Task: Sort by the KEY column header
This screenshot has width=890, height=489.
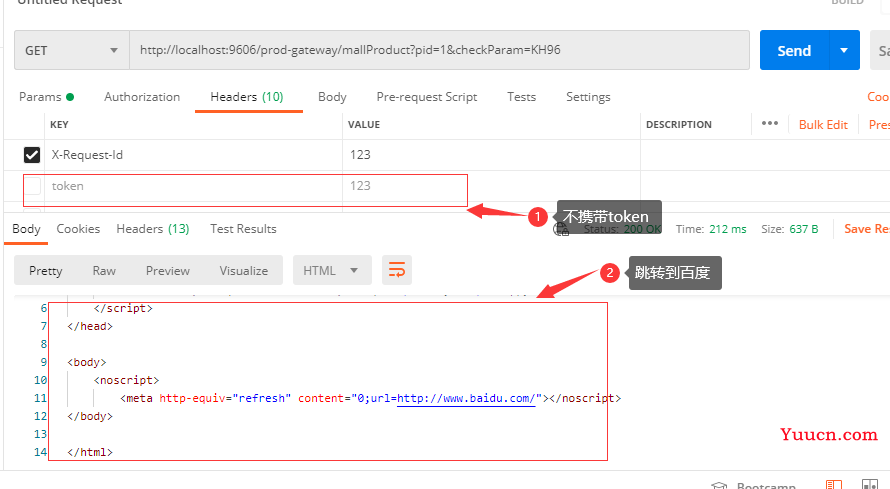Action: pos(59,125)
